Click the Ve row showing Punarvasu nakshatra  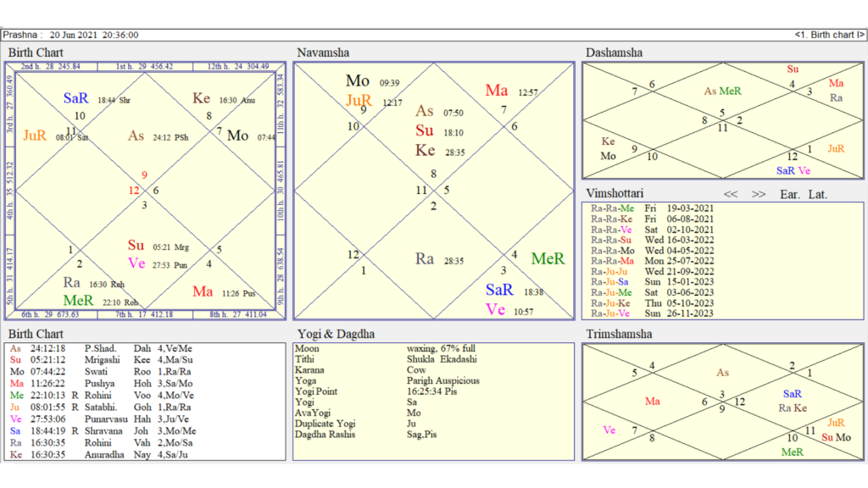[x=100, y=419]
